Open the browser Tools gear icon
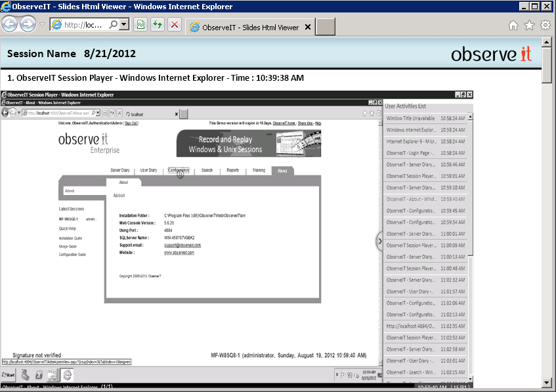The width and height of the screenshot is (556, 392). (545, 25)
